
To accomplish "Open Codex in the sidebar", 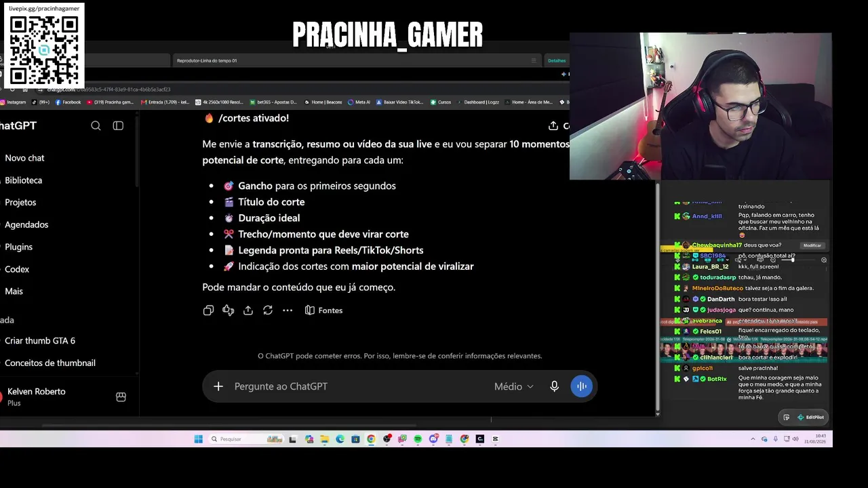I will (x=17, y=269).
